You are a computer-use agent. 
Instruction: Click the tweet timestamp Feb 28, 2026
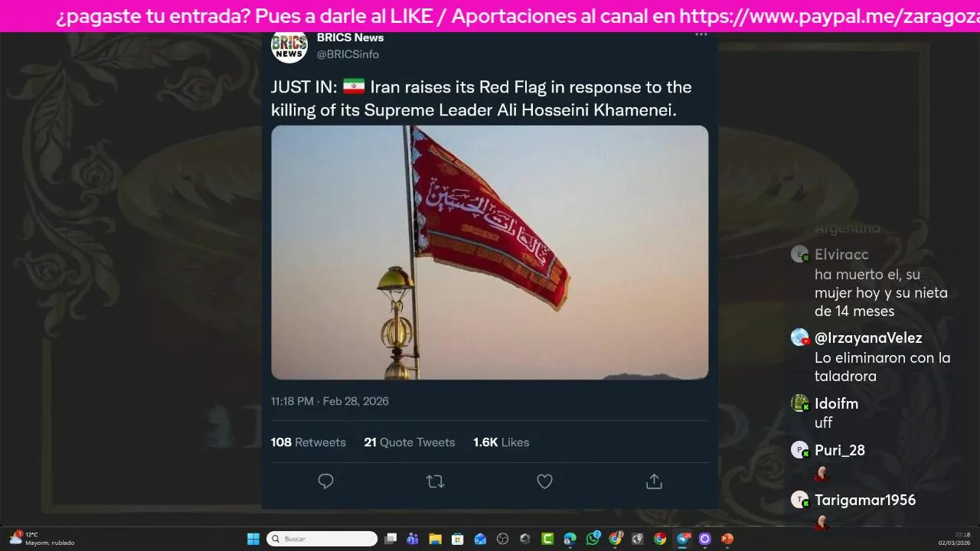[x=355, y=401]
